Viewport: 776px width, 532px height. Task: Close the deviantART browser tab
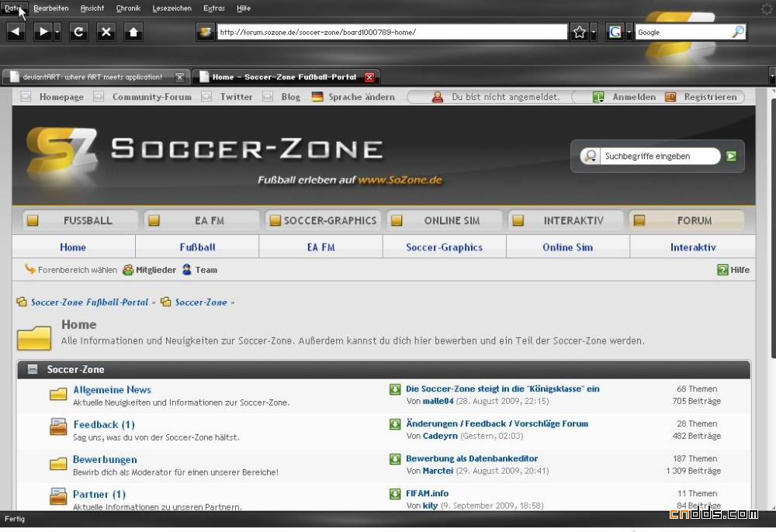pos(180,77)
